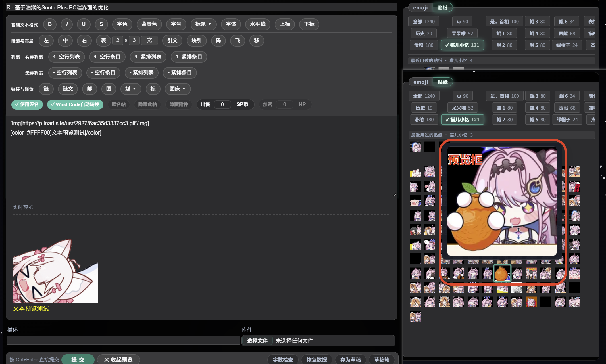This screenshot has width=606, height=364.
Task: Switch to emoji tab in lower panel
Action: tap(421, 82)
